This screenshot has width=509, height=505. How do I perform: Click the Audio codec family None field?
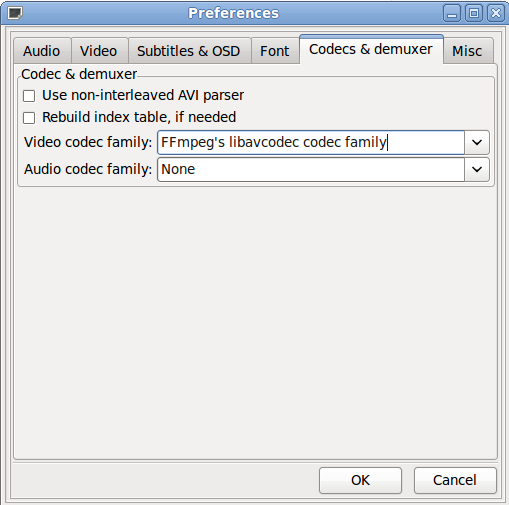coord(311,169)
